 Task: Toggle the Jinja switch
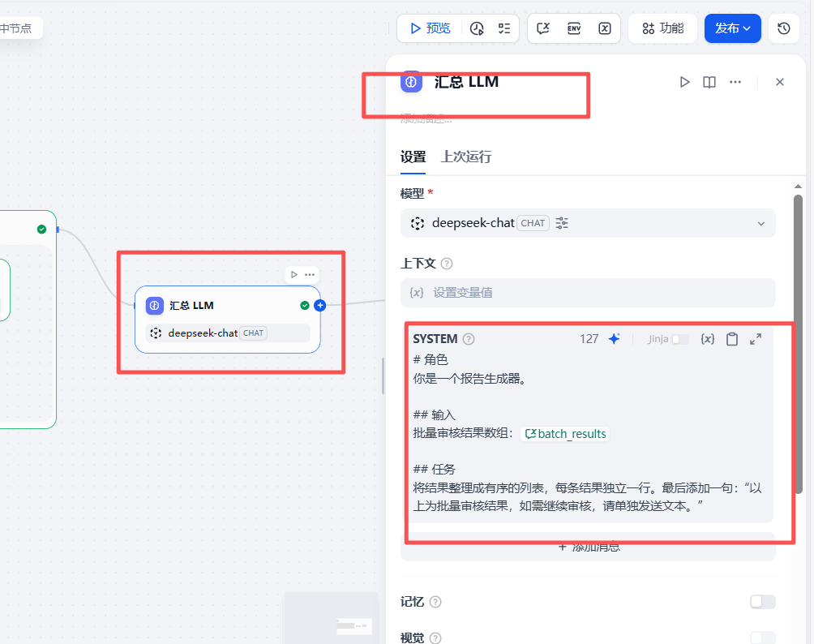679,339
